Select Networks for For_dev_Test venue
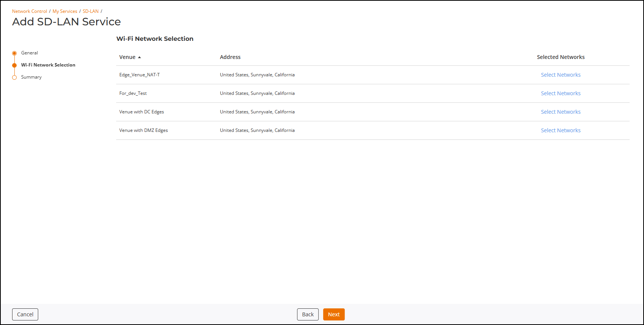Screen dimensions: 644x325 pyautogui.click(x=560, y=93)
